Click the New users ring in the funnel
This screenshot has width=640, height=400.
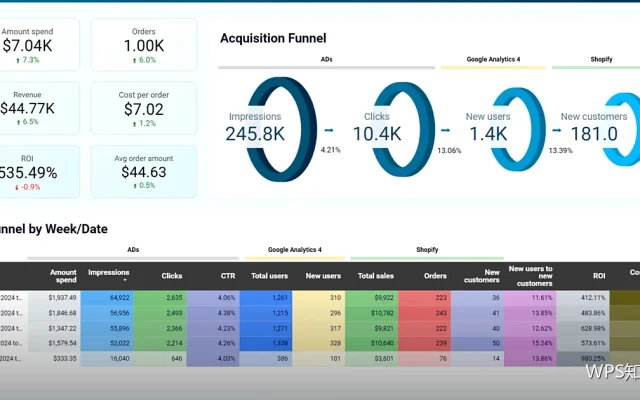[x=518, y=129]
